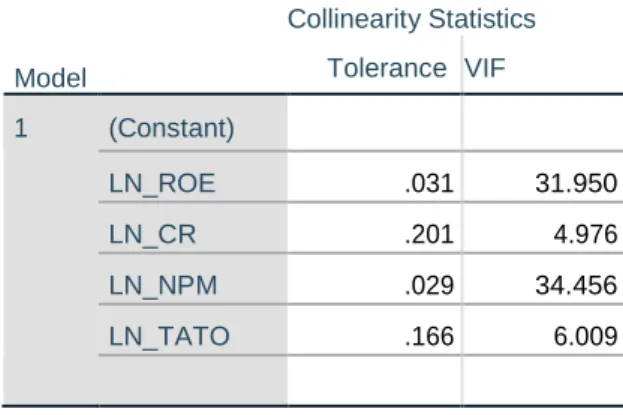Viewport: 623px width, 415px height.
Task: Click the Model column header
Action: tap(50, 78)
